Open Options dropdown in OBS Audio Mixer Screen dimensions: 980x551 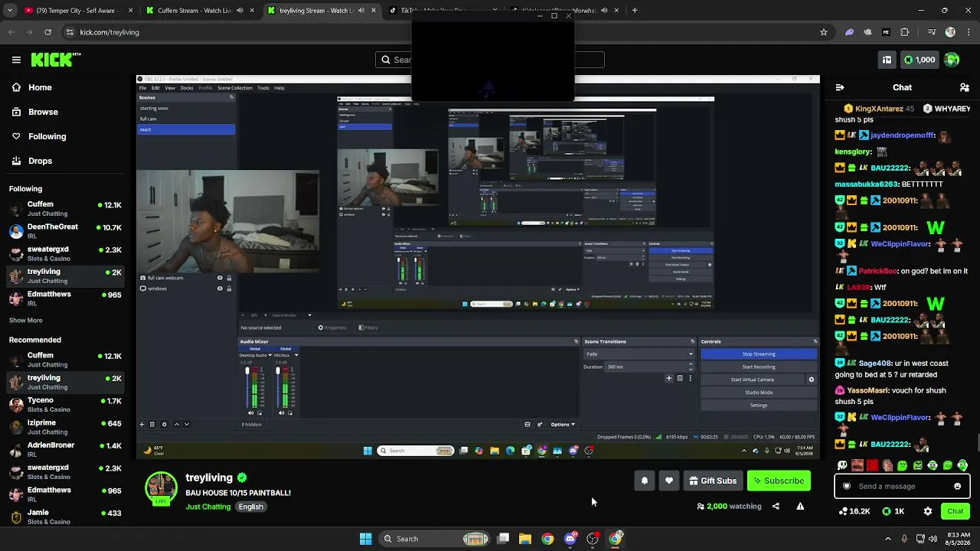click(x=563, y=424)
